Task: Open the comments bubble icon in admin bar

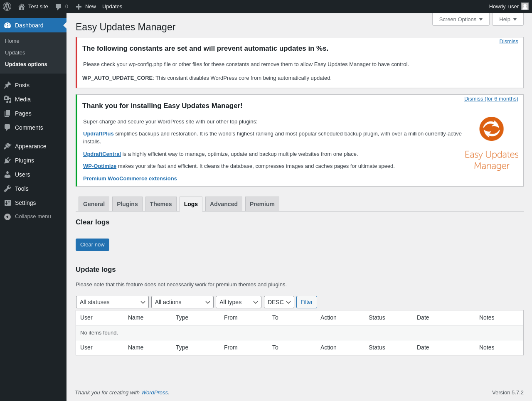Action: pyautogui.click(x=59, y=7)
